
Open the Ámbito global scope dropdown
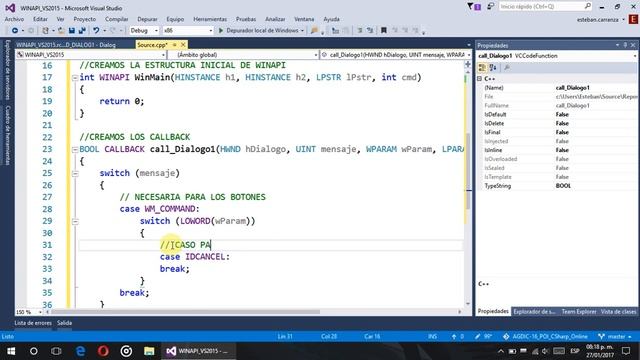tap(316, 55)
